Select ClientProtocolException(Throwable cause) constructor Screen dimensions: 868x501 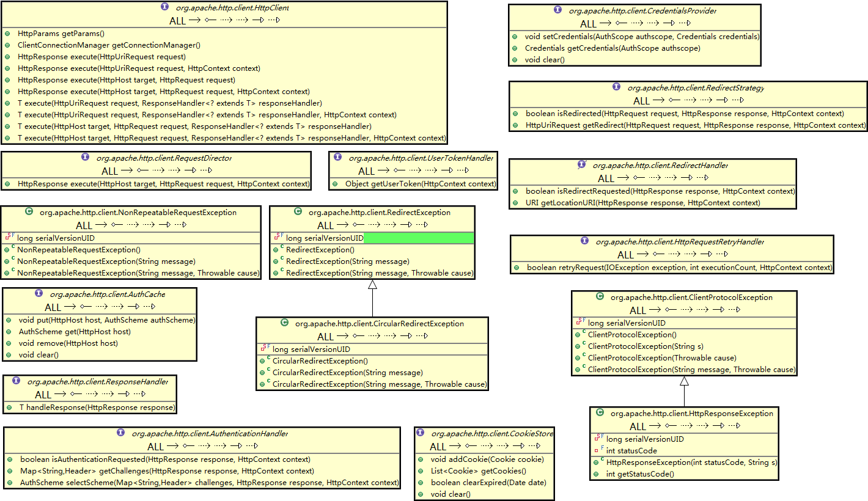(x=662, y=358)
